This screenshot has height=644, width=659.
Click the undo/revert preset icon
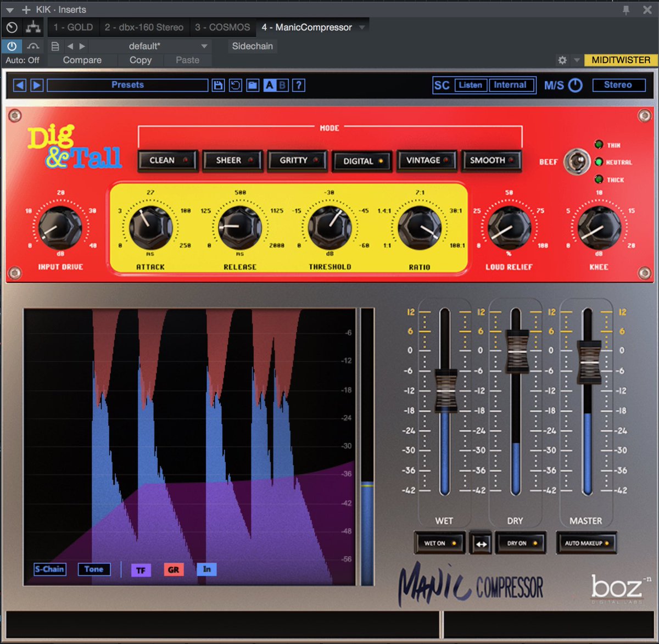pos(235,85)
